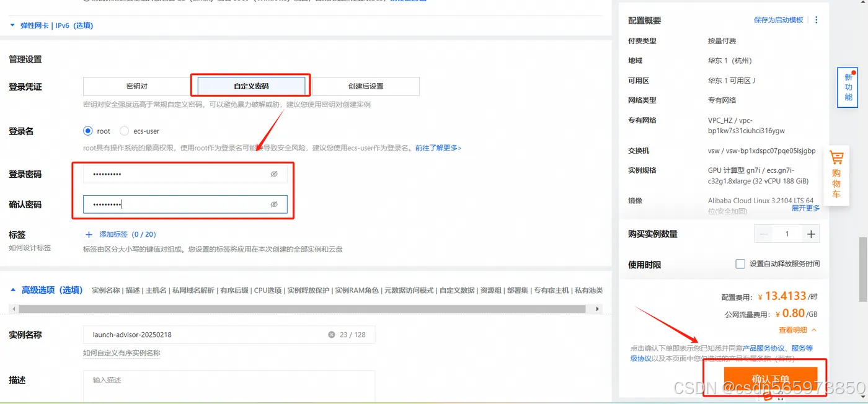The image size is (868, 404).
Task: Expand 展开更多 under the image summary
Action: [x=805, y=208]
